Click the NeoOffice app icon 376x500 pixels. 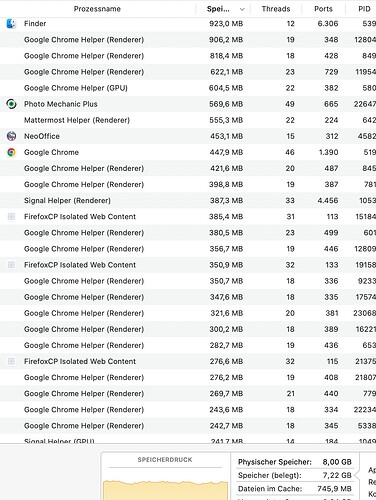(x=11, y=136)
